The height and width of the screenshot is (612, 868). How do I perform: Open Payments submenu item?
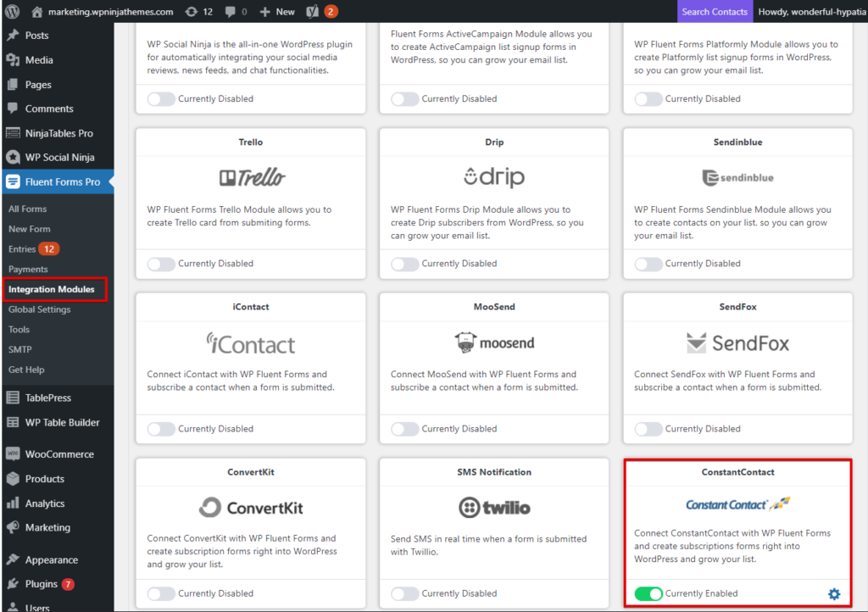tap(28, 269)
